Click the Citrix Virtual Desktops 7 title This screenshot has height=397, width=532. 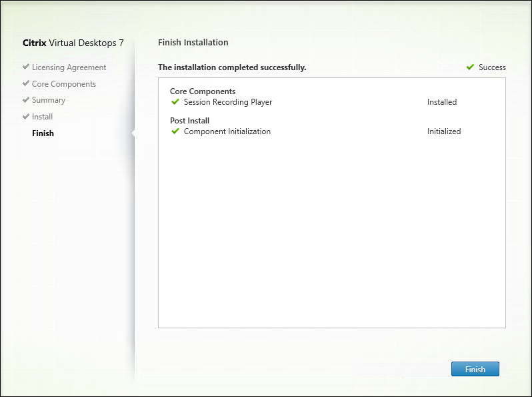pos(73,43)
